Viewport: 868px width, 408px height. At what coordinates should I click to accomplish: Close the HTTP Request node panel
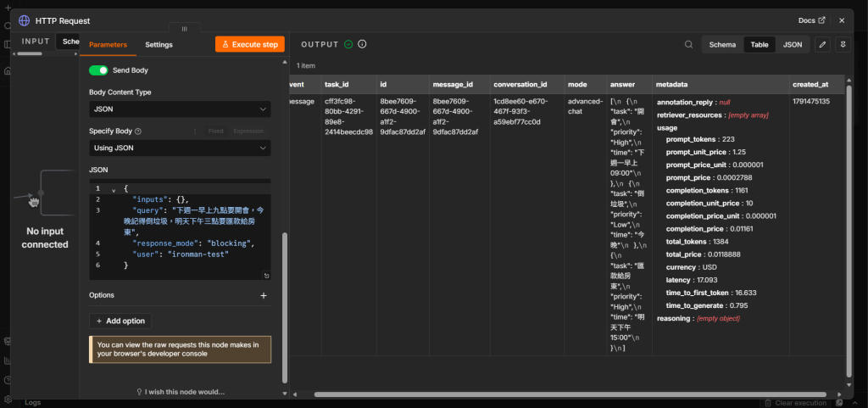(842, 20)
